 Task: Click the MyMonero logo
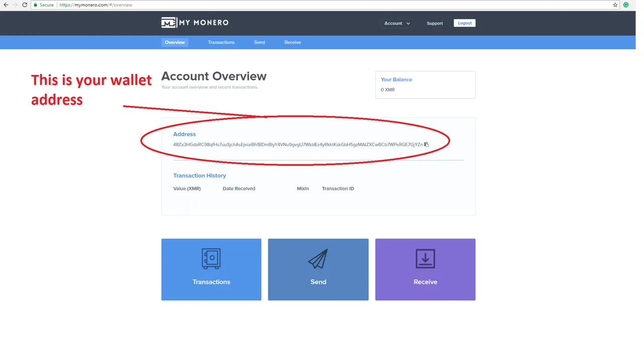coord(195,23)
